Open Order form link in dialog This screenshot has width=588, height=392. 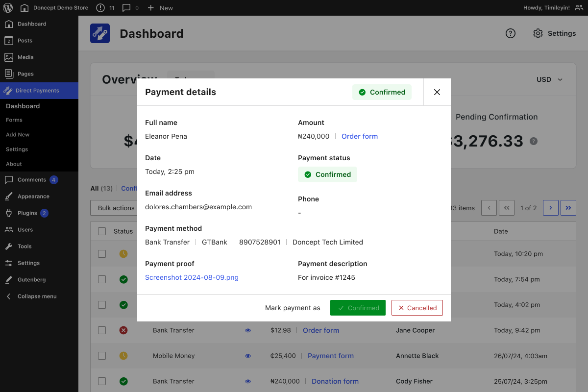[x=360, y=136]
